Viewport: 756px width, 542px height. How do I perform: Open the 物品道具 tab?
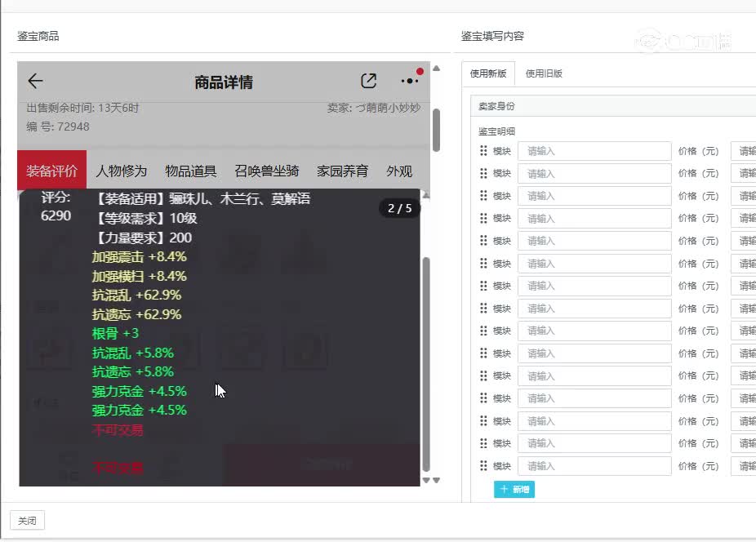(x=190, y=171)
